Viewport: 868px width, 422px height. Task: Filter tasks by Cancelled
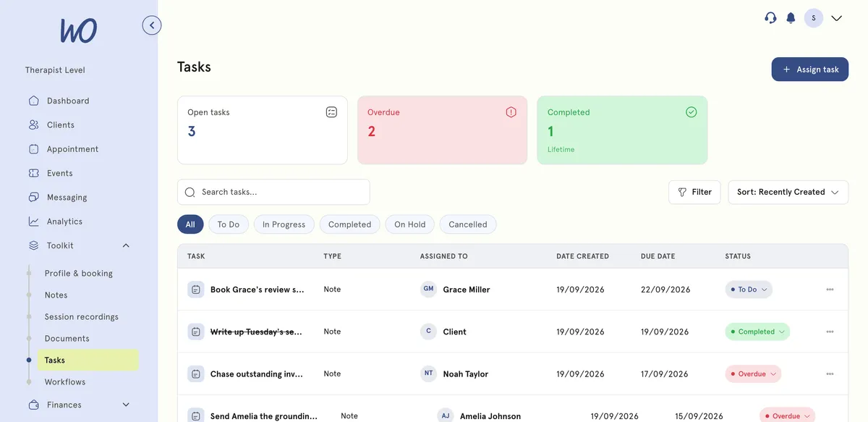tap(468, 224)
